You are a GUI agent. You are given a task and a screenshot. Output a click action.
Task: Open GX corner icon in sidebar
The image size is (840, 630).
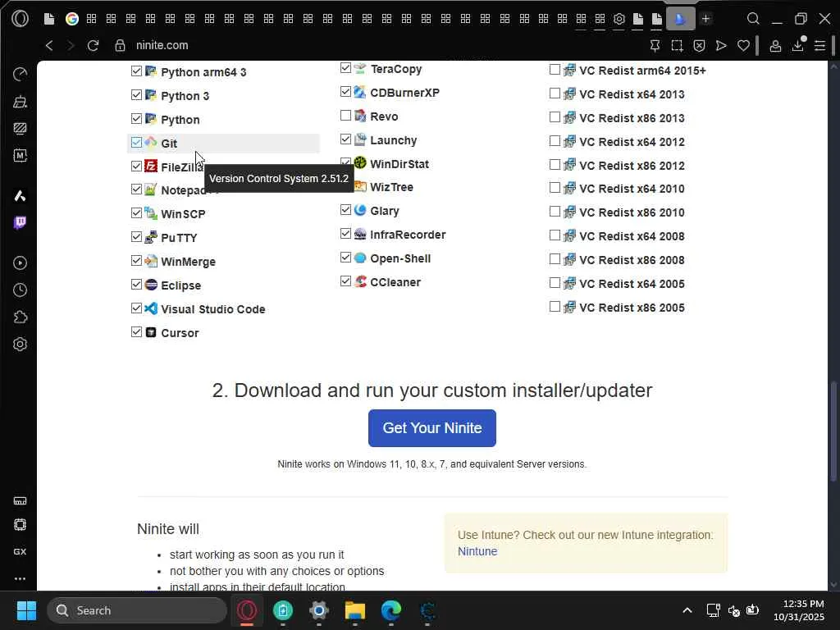pyautogui.click(x=20, y=552)
